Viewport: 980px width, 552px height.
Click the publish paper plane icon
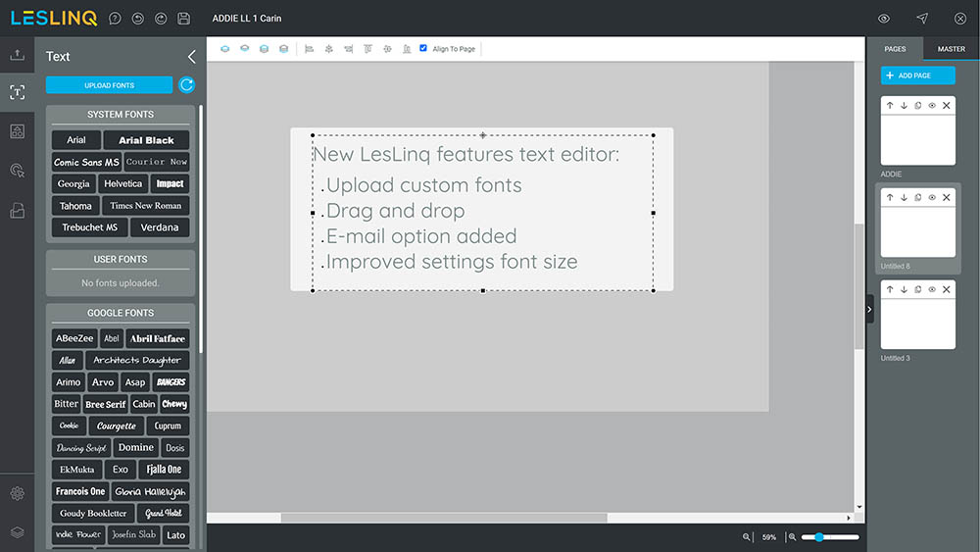[922, 19]
